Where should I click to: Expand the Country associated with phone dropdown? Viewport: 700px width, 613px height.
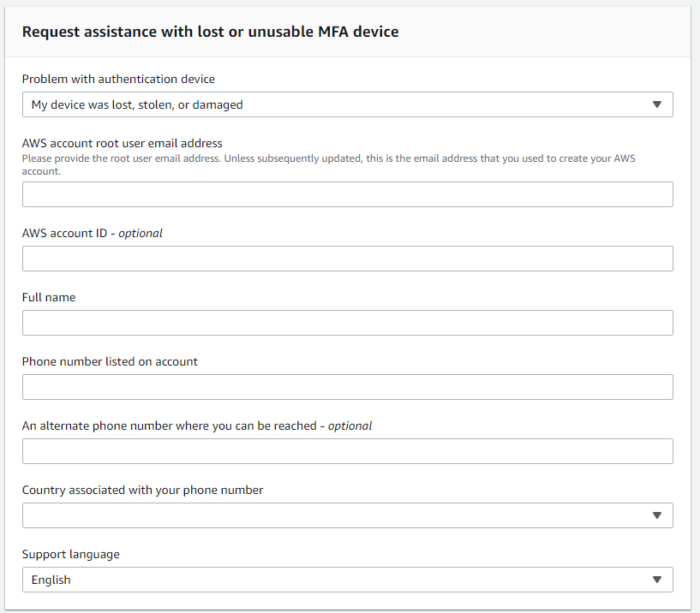click(347, 515)
